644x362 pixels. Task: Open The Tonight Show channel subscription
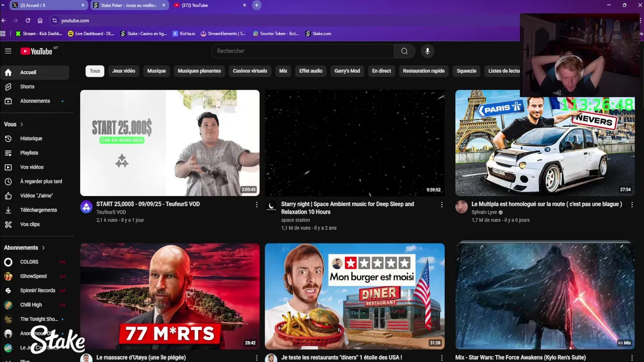(35, 319)
